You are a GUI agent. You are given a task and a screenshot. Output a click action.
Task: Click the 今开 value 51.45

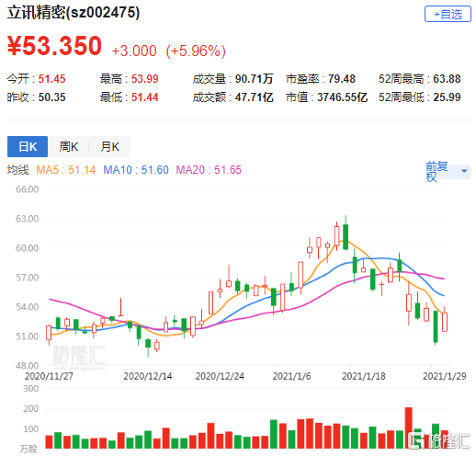(x=51, y=79)
